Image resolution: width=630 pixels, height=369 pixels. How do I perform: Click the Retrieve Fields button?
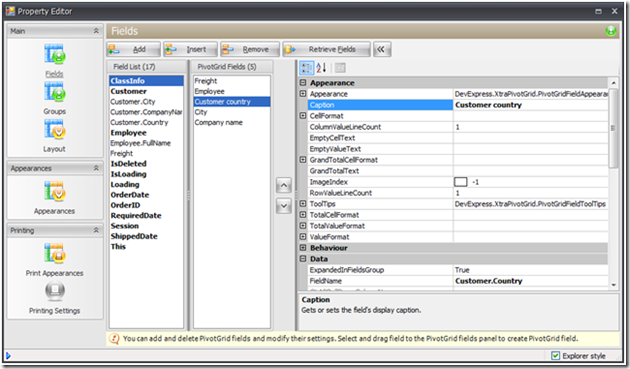click(326, 49)
